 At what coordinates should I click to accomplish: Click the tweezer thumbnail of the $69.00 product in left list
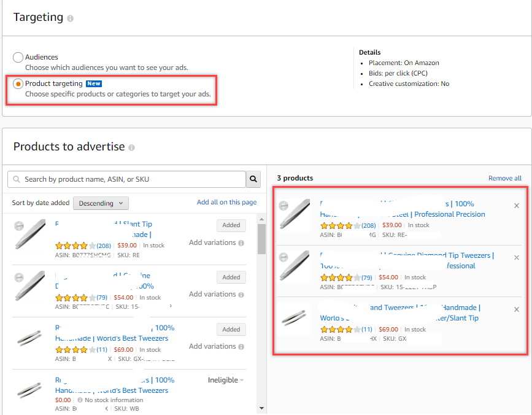pos(29,338)
